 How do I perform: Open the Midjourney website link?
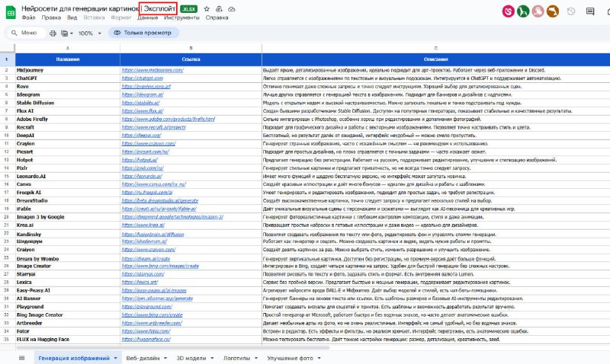coord(152,70)
